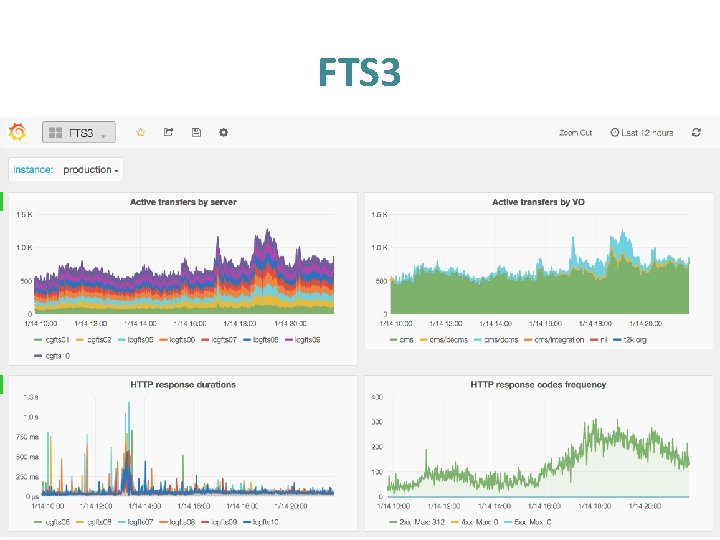This screenshot has height=540, width=720.
Task: Toggle the t2k.org series in VO legend
Action: coord(630,340)
